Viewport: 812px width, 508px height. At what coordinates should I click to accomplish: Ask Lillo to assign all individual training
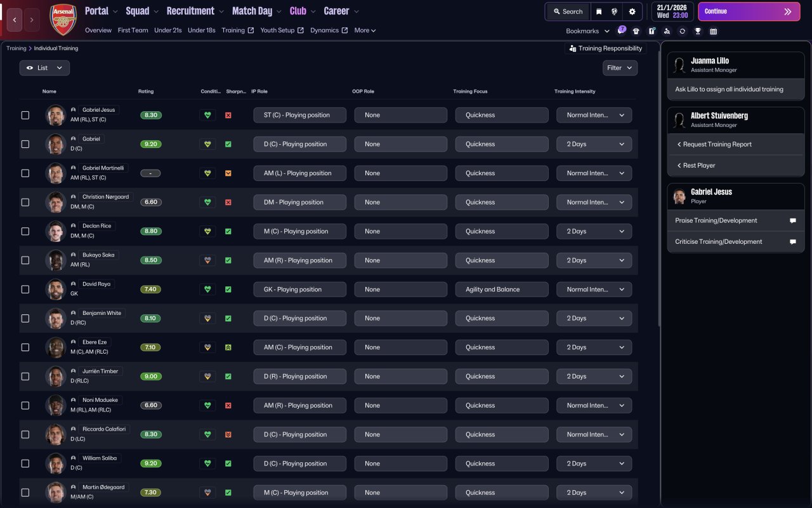[x=736, y=90]
